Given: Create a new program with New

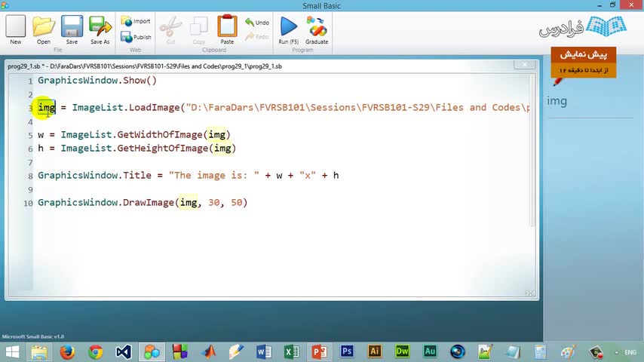Looking at the screenshot, I should 16,29.
